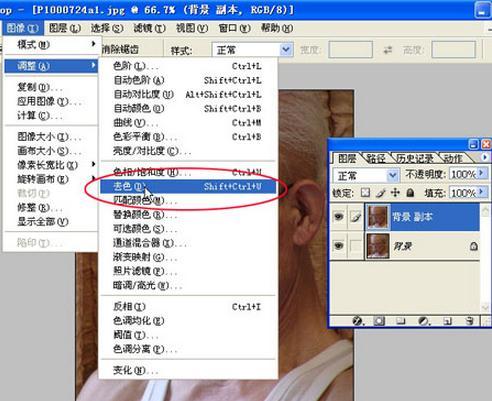Click the lock position move icon
Image resolution: width=492 pixels, height=401 pixels.
coord(395,193)
